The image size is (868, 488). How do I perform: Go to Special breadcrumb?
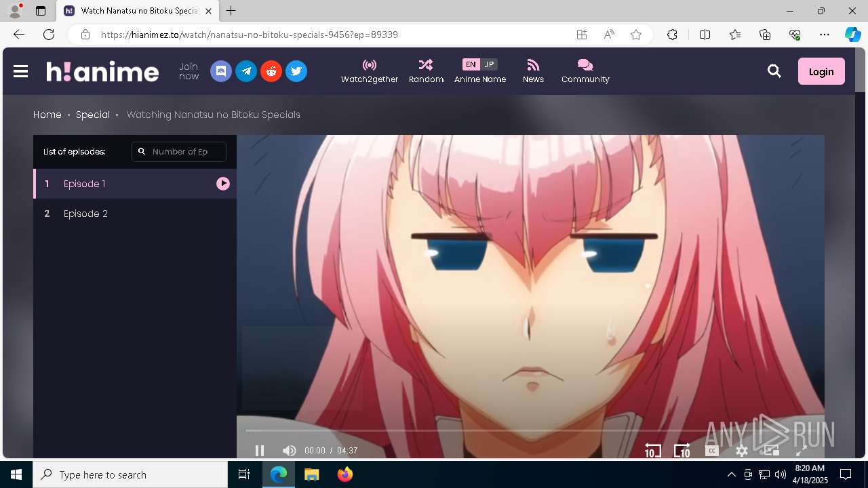tap(93, 115)
